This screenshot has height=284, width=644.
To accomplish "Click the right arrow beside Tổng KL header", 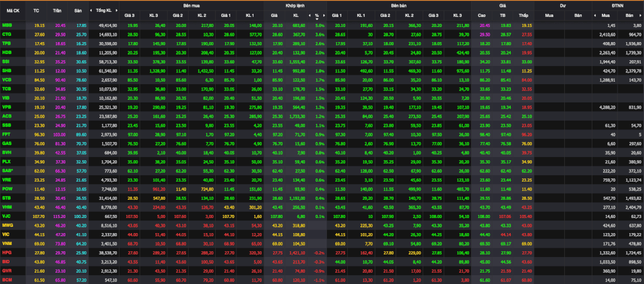I will pos(116,10).
